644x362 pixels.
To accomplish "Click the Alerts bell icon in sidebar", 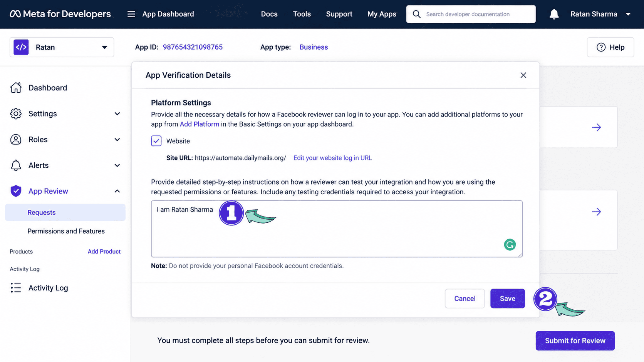I will (x=16, y=165).
